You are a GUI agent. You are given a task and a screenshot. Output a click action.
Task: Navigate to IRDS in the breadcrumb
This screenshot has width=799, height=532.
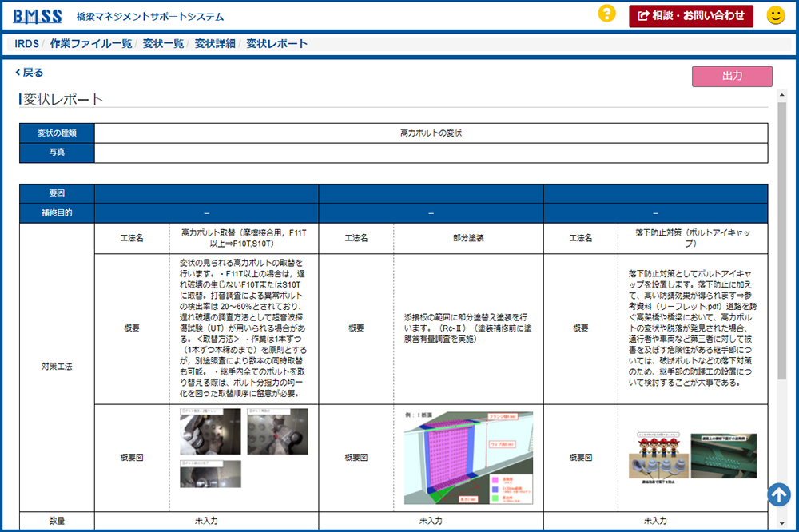coord(26,44)
